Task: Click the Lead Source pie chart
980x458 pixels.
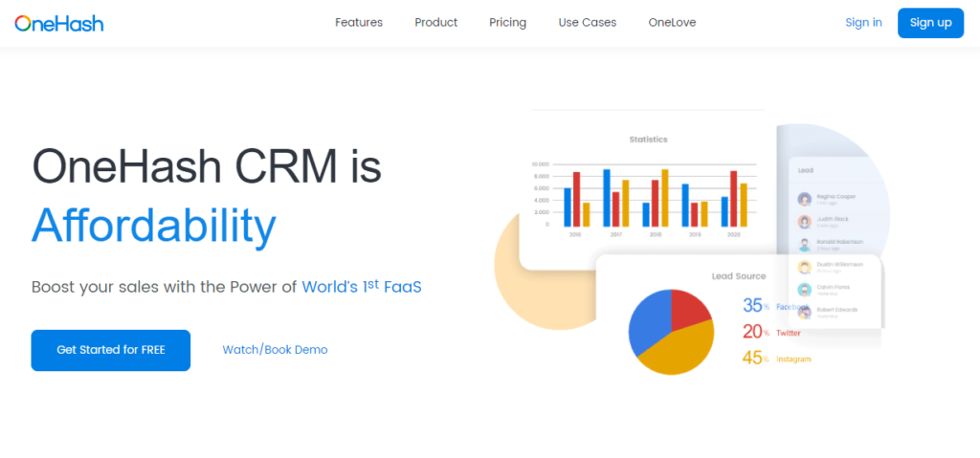Action: point(671,332)
